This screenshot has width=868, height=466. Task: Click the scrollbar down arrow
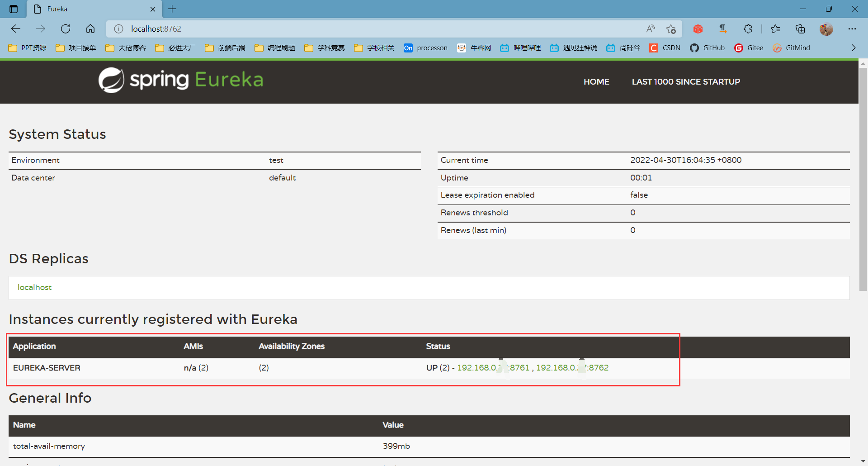pyautogui.click(x=863, y=461)
